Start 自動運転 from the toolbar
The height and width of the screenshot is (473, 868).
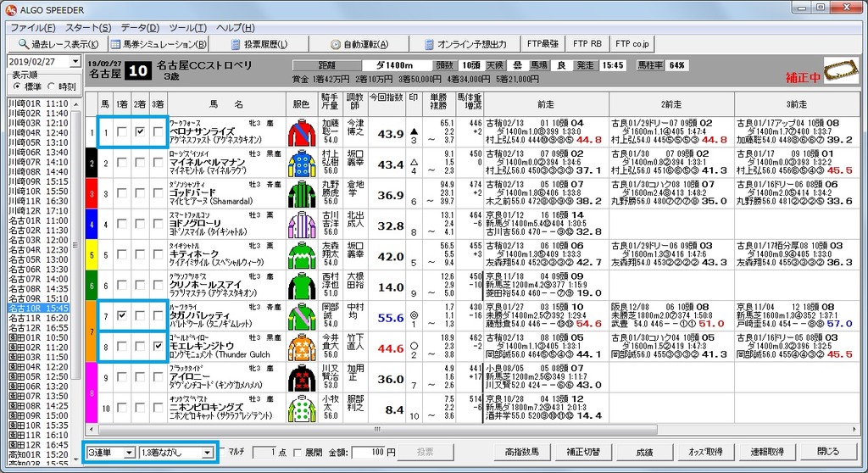[x=359, y=44]
